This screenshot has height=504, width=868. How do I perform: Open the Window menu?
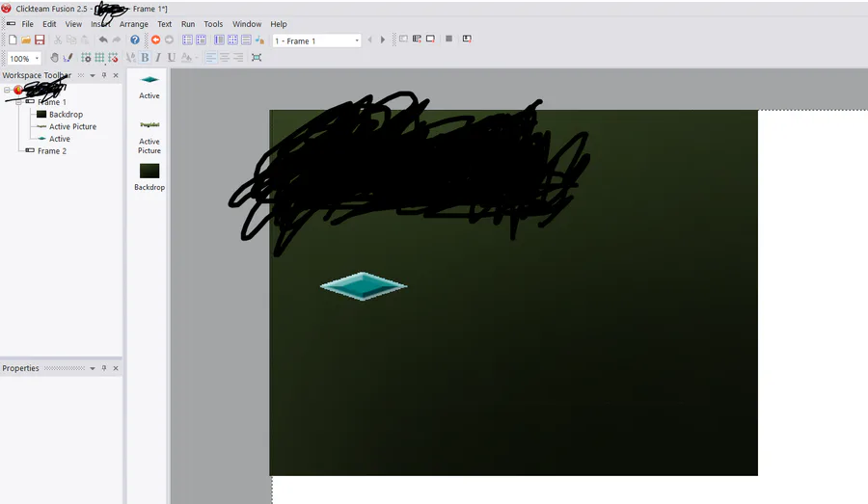(246, 24)
